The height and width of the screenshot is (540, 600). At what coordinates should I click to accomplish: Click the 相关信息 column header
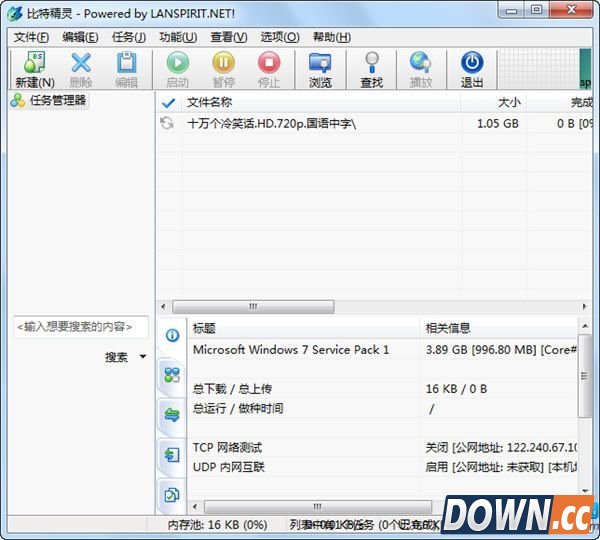pos(499,328)
